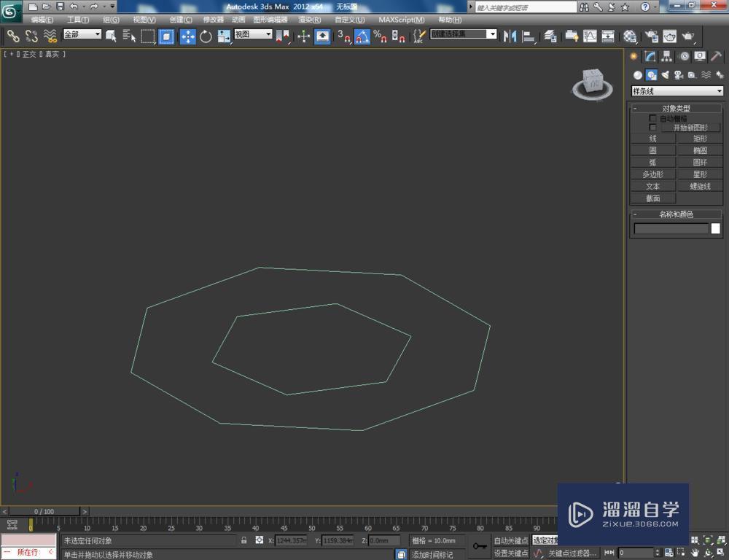729x560 pixels.
Task: Click the object color swatch
Action: tap(717, 228)
